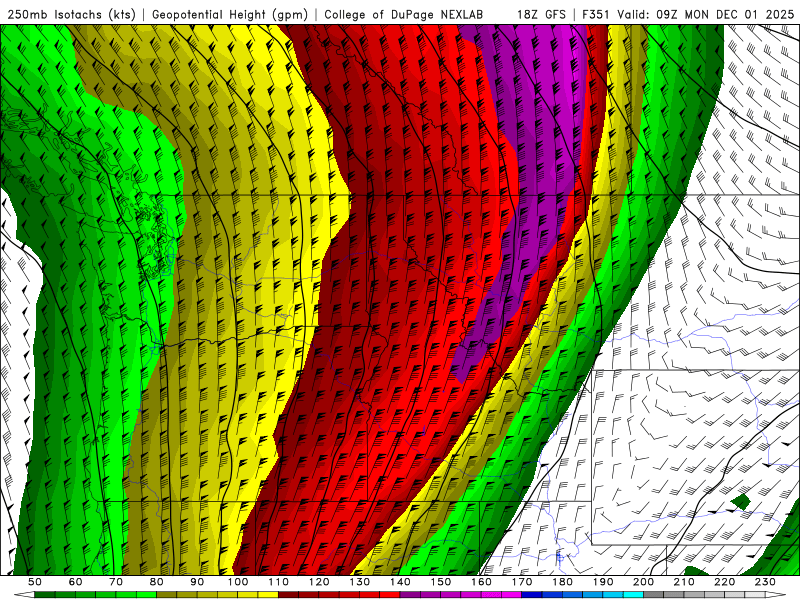Click the darkest green swatch under the 50 label
The height and width of the screenshot is (600, 800).
click(44, 595)
